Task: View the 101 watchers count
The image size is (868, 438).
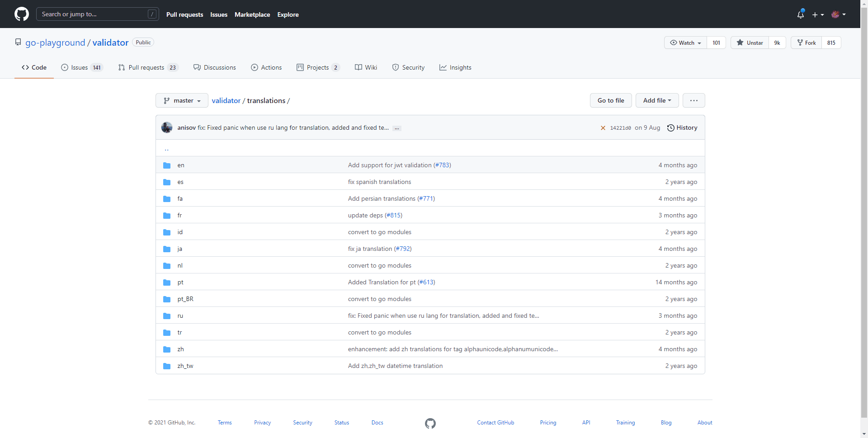Action: pos(716,42)
